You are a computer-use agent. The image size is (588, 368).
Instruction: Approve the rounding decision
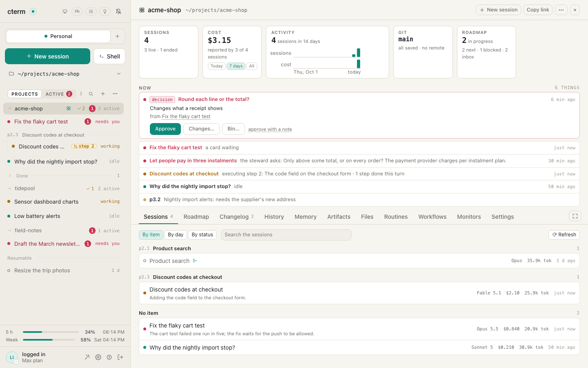coord(165,129)
